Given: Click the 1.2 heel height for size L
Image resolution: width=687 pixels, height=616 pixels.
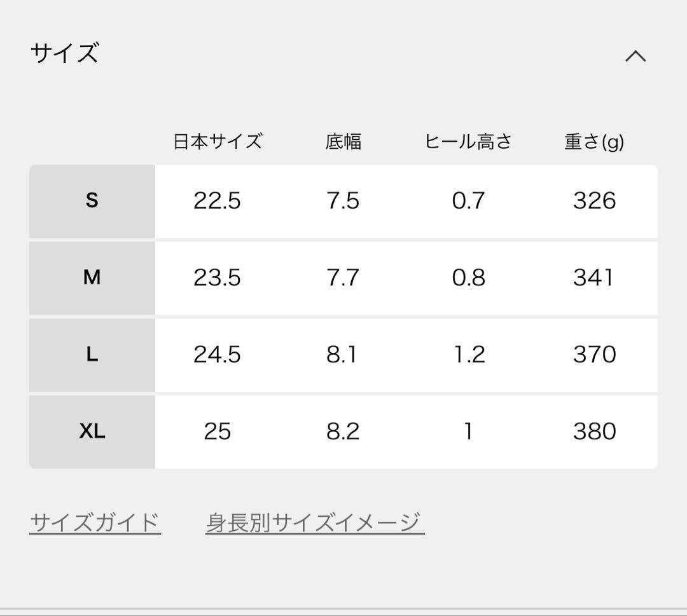Looking at the screenshot, I should click(x=468, y=355).
